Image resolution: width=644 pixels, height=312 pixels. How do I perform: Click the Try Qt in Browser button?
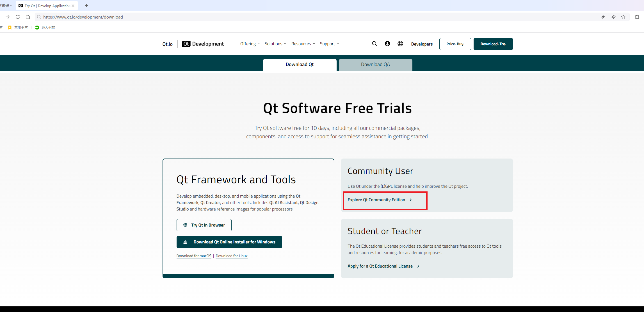coord(204,225)
